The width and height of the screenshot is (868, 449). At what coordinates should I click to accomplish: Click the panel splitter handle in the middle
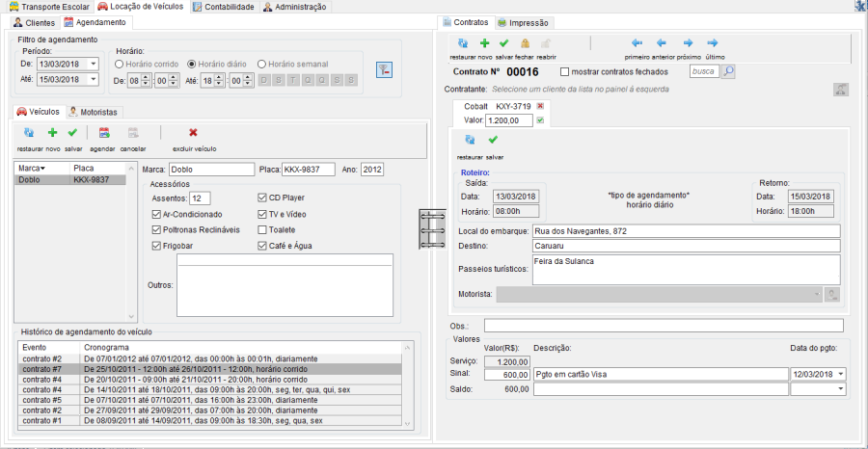pos(431,230)
